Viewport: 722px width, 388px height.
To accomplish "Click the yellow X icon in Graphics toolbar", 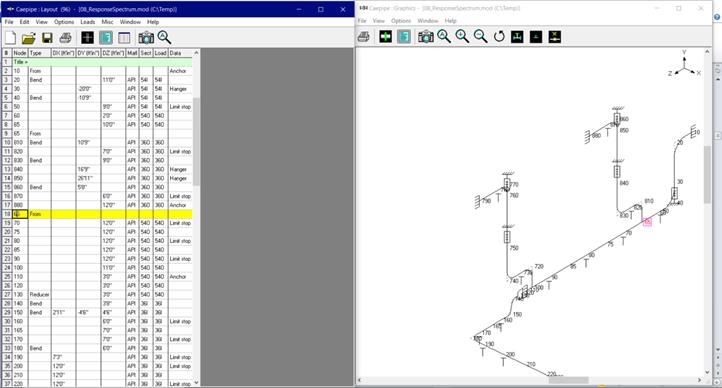I will click(x=555, y=36).
